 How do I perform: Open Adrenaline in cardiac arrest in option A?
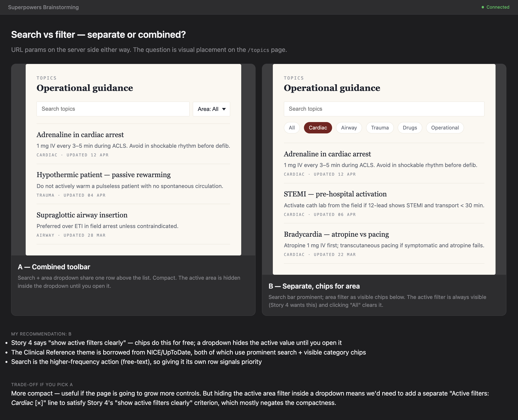80,135
